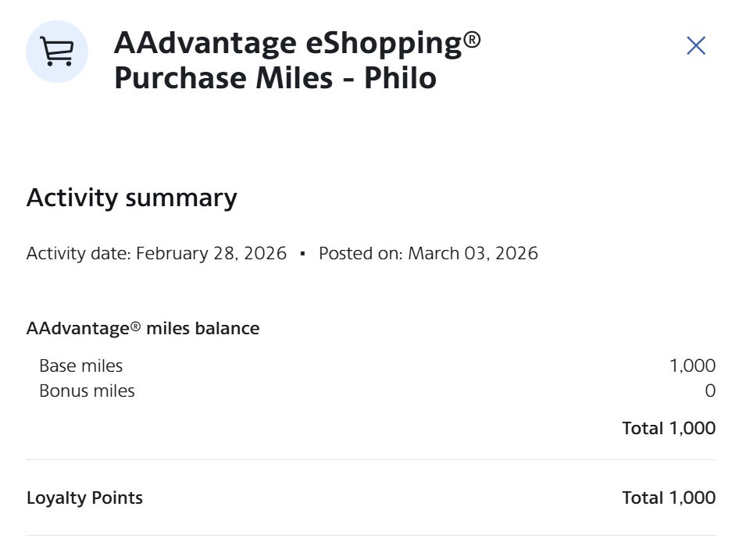Viewport: 739px width, 560px height.
Task: Close the activity details panel
Action: coord(695,46)
